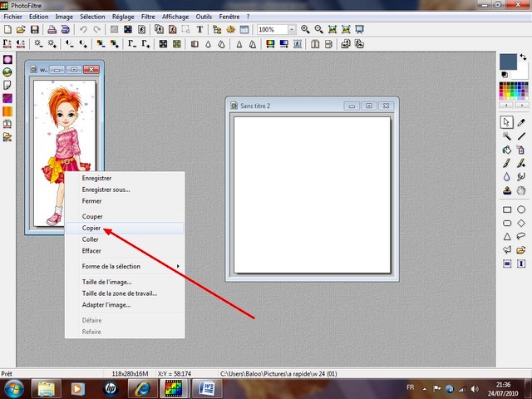This screenshot has width=532, height=399.
Task: Open the zoom percentage dropdown arrow
Action: tap(292, 30)
